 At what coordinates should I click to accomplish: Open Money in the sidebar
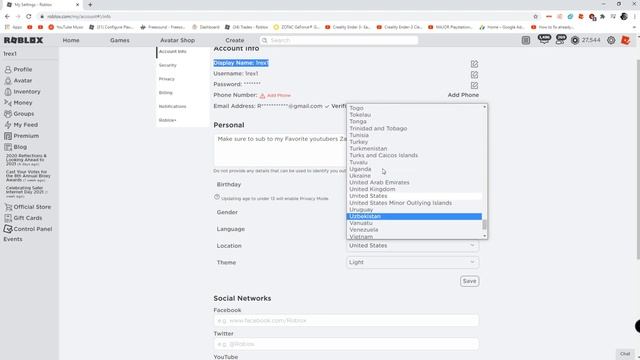click(x=18, y=102)
